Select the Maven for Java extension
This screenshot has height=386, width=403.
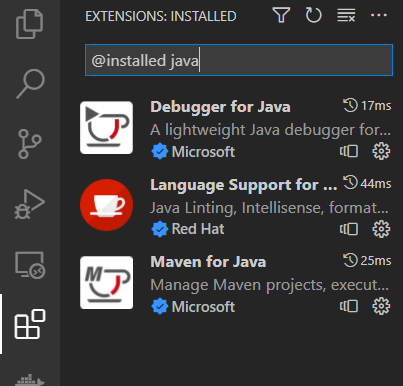pyautogui.click(x=236, y=283)
